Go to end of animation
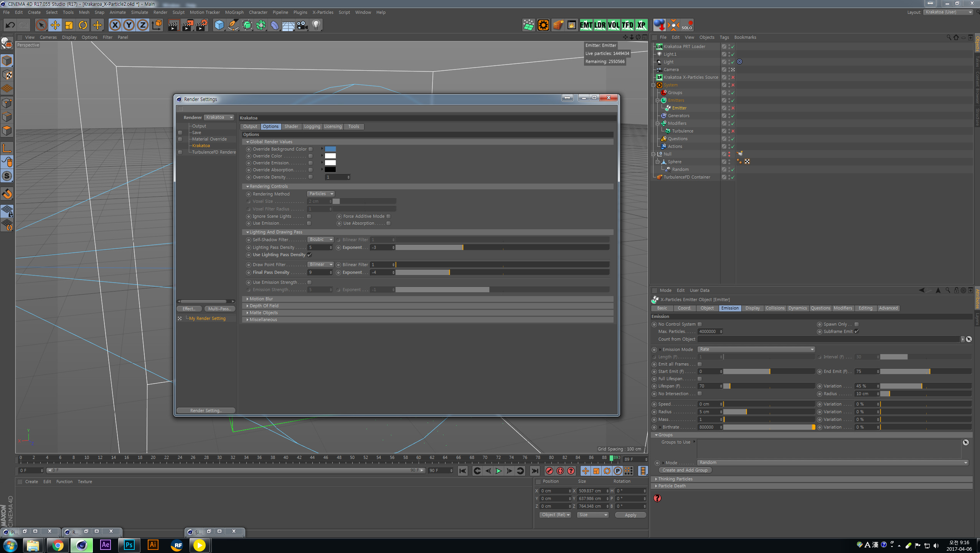This screenshot has width=980, height=553. coord(535,471)
